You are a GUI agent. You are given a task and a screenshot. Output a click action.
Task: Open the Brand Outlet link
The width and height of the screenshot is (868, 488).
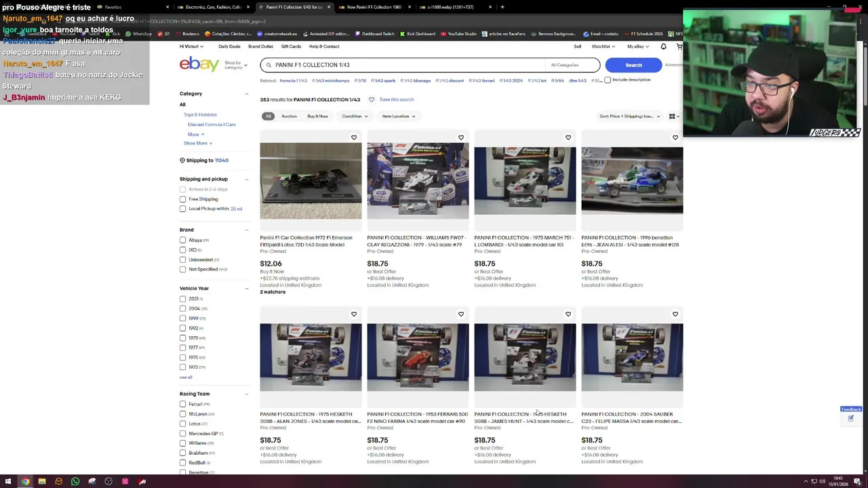pyautogui.click(x=260, y=47)
